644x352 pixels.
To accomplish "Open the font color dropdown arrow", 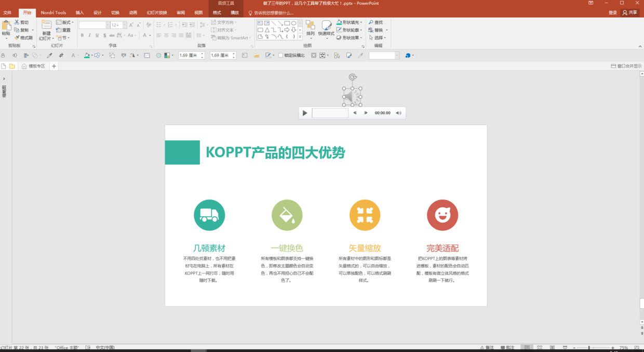I will click(151, 35).
